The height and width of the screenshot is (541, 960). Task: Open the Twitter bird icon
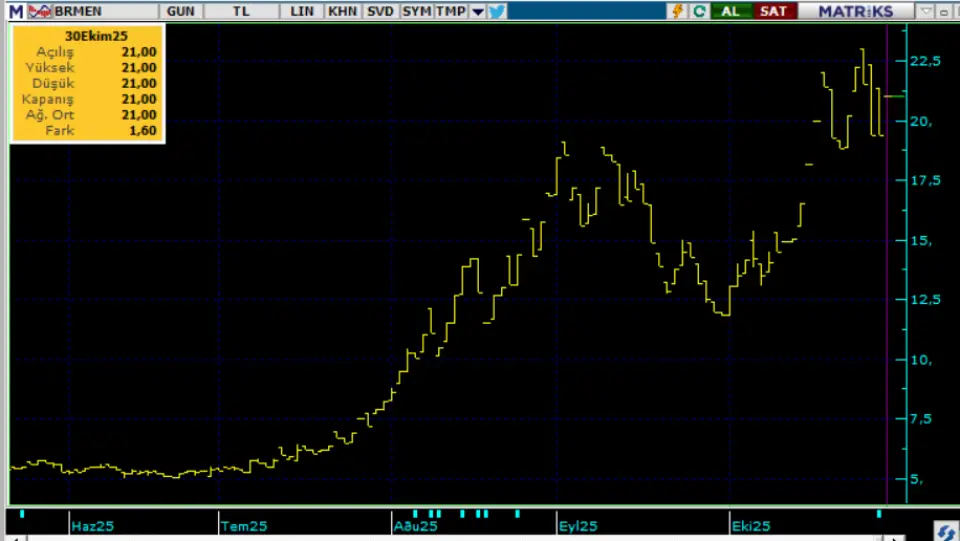[497, 11]
